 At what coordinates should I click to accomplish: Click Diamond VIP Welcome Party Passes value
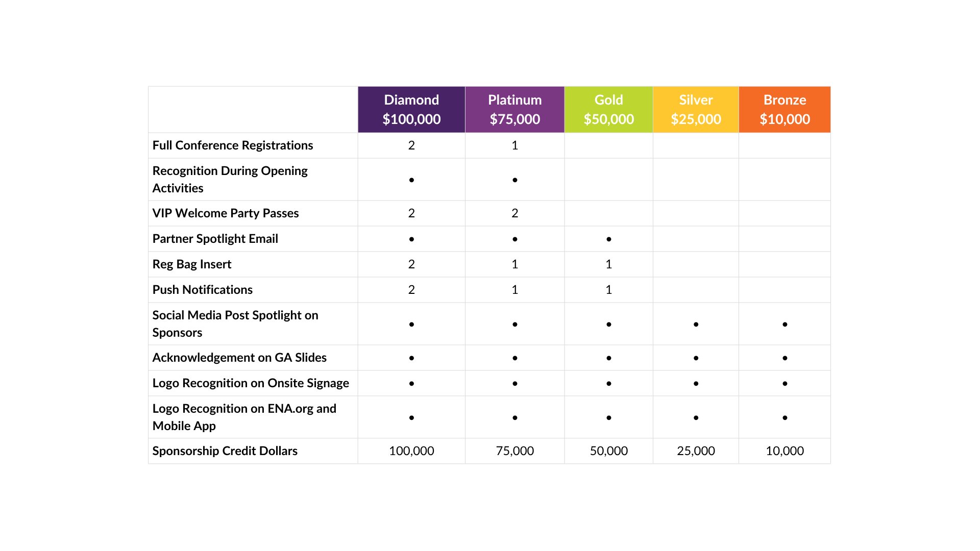(x=411, y=213)
